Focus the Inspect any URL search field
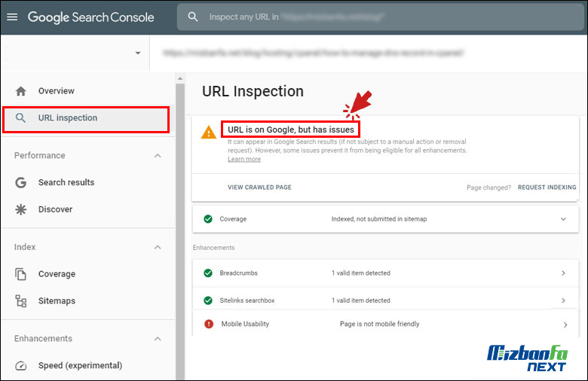The width and height of the screenshot is (588, 381). point(380,17)
